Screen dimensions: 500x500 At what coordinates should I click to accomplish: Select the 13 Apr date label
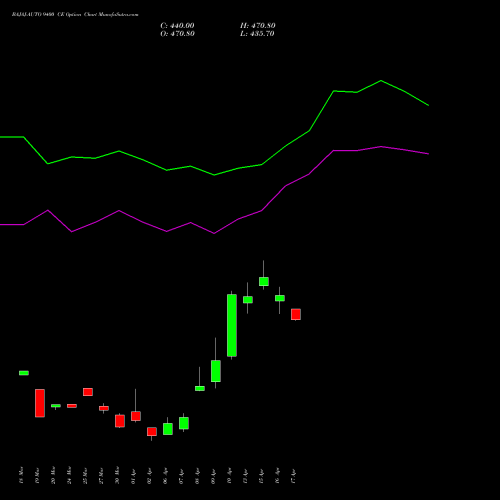tap(245, 475)
